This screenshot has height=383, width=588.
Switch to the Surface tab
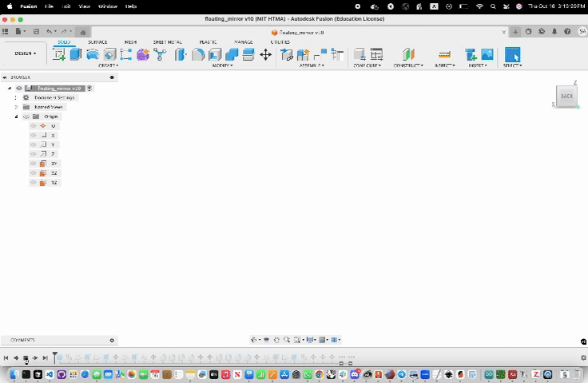pos(97,42)
